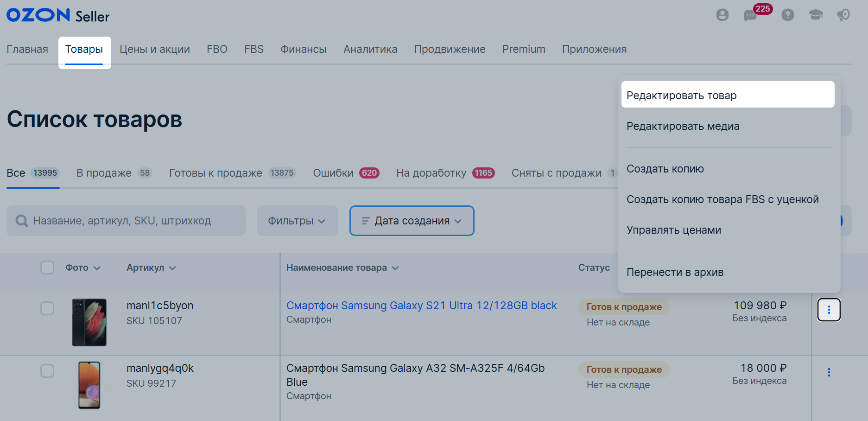Image resolution: width=868 pixels, height=421 pixels.
Task: Select the Готовы к продаже 13875 tab
Action: pyautogui.click(x=232, y=173)
